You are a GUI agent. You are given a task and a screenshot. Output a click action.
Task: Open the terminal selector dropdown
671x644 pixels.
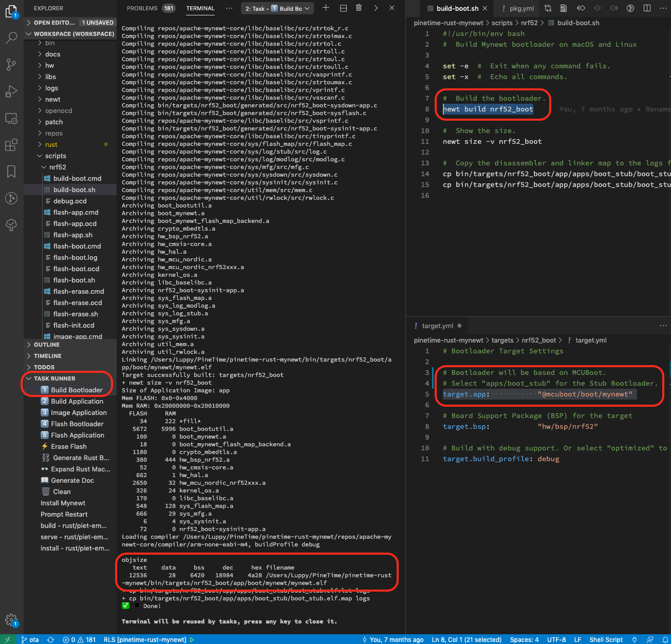pyautogui.click(x=277, y=8)
